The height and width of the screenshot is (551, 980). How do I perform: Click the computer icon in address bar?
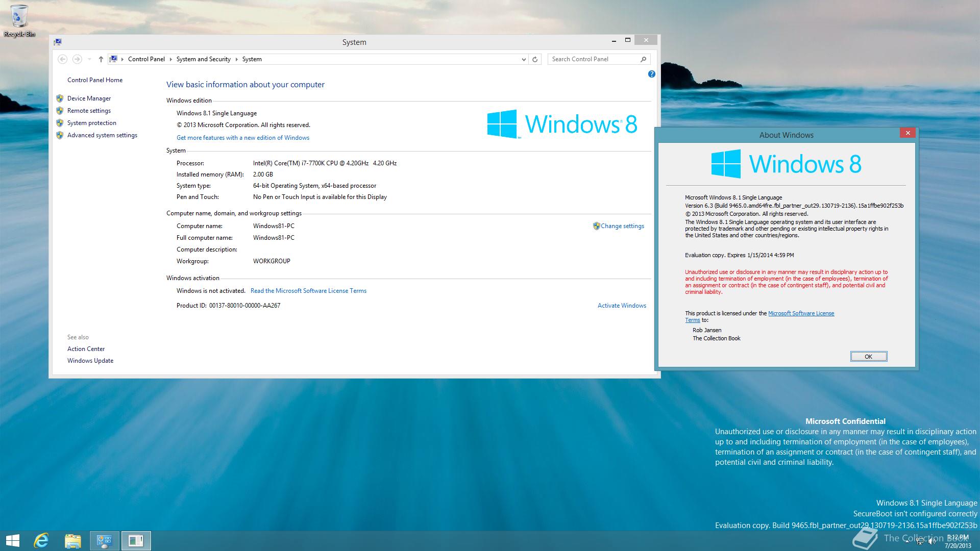coord(113,59)
